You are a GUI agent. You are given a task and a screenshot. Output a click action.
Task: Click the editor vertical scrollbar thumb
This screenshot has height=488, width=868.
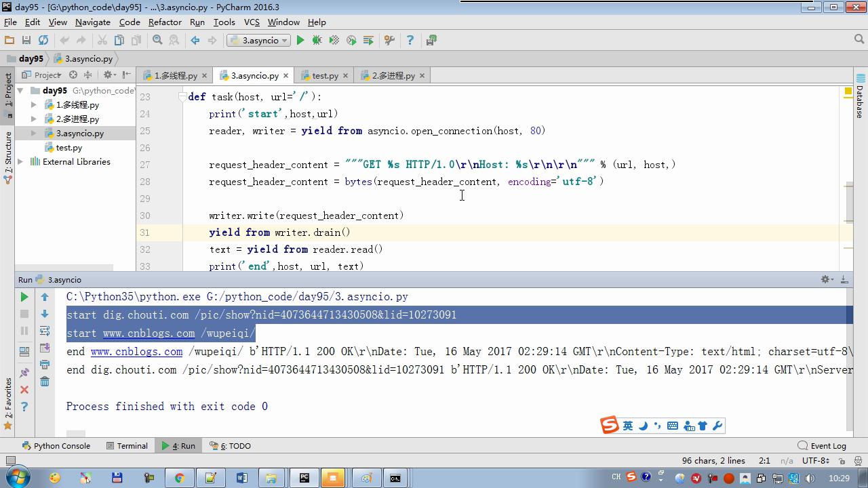point(848,202)
